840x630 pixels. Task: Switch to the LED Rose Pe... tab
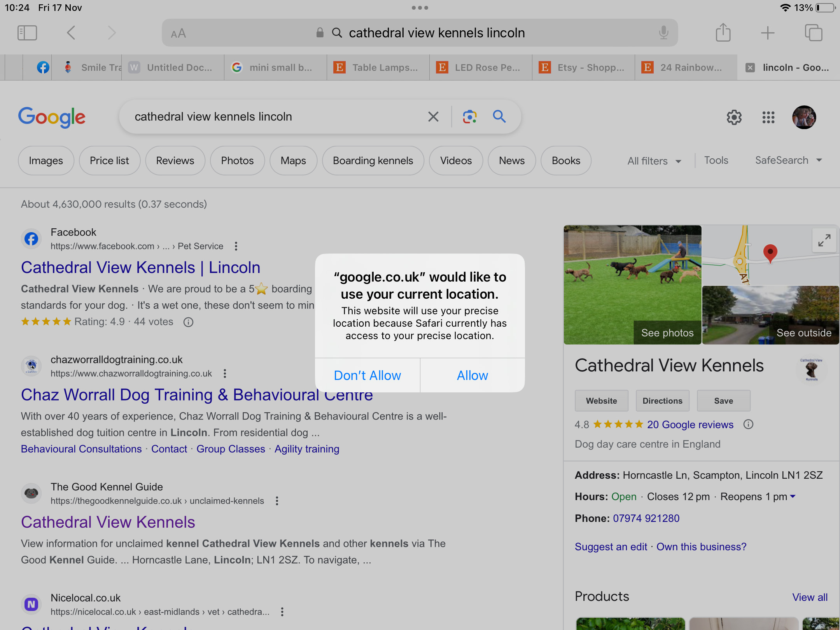pos(481,68)
